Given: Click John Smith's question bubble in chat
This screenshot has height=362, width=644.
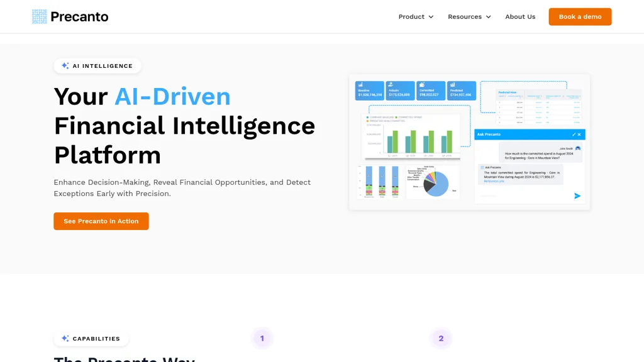Looking at the screenshot, I should point(540,153).
